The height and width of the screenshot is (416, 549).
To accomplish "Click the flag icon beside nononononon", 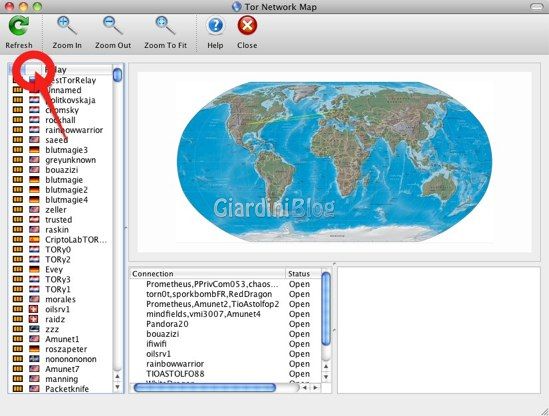I will [34, 359].
